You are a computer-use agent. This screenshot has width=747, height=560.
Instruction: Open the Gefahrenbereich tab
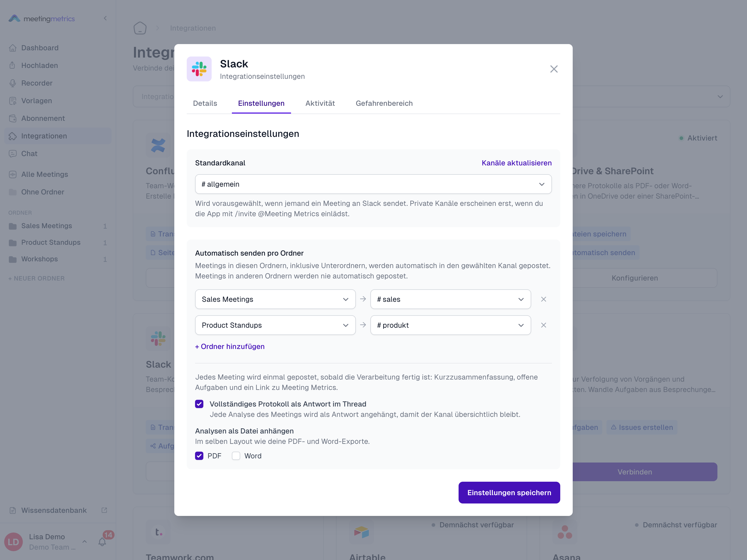384,103
